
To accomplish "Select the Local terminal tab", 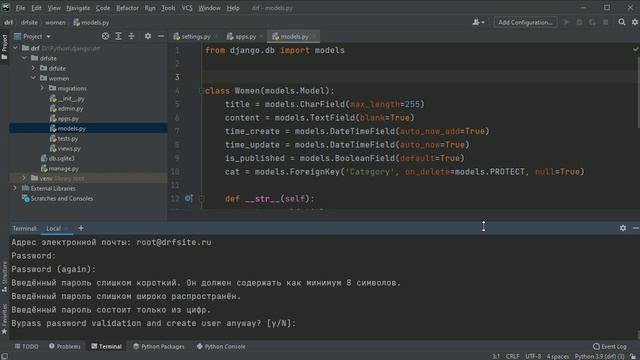I will point(53,229).
